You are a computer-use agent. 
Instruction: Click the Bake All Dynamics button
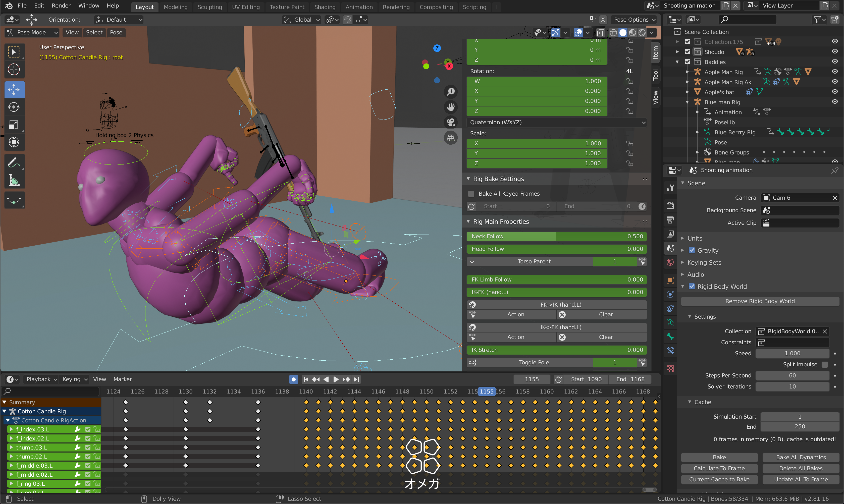801,458
